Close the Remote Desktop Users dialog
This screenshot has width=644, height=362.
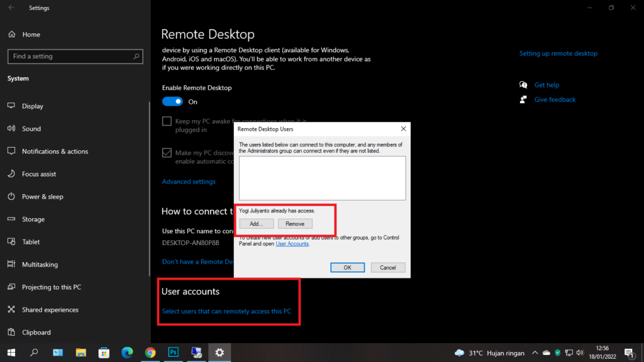pyautogui.click(x=403, y=129)
